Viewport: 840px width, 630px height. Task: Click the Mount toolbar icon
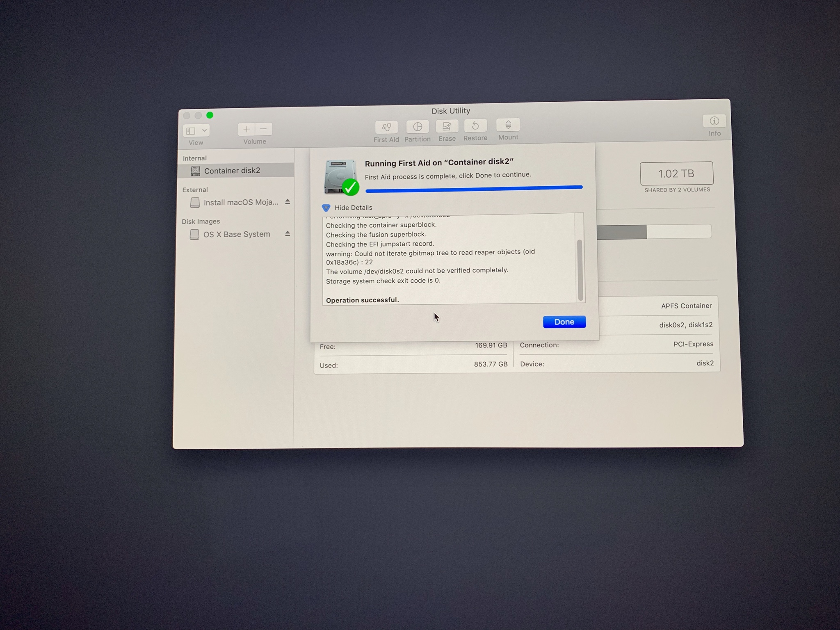pos(508,125)
